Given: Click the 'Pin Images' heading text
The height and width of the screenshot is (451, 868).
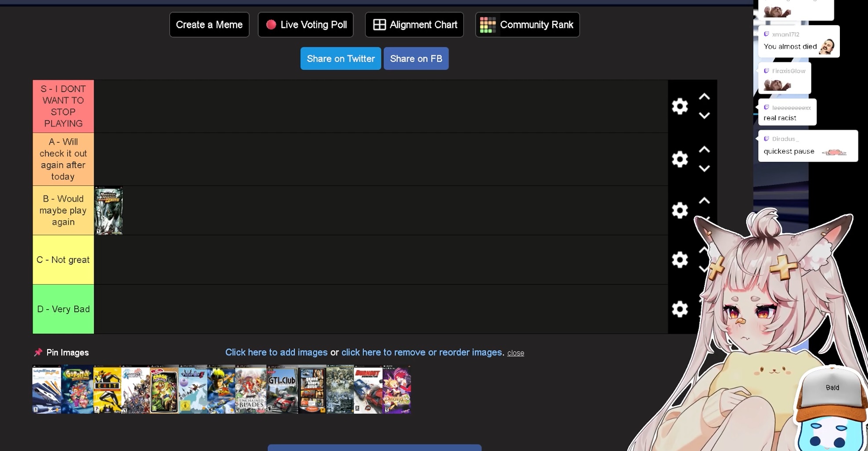Looking at the screenshot, I should coord(68,353).
